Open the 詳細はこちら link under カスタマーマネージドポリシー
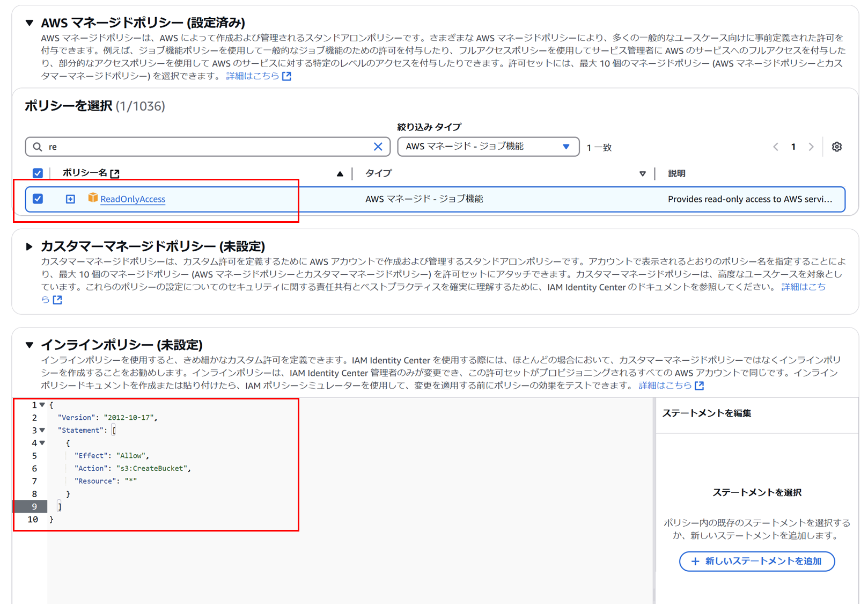 [x=803, y=287]
